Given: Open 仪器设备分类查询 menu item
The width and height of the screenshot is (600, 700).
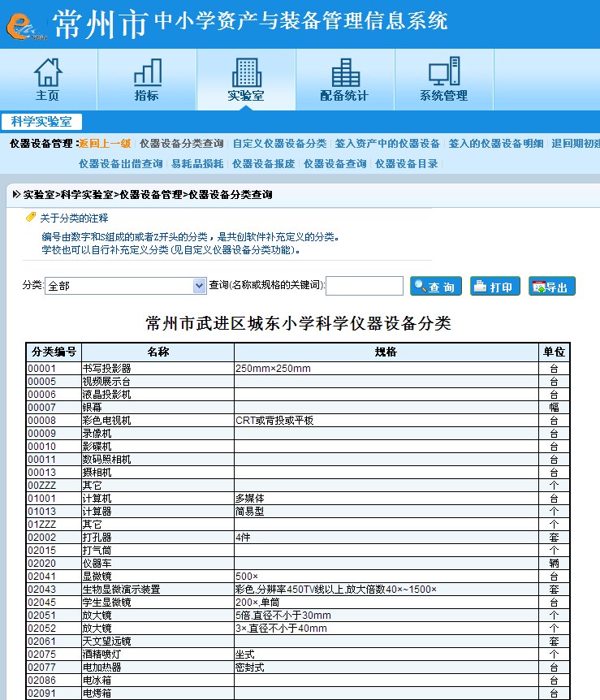Looking at the screenshot, I should 181,143.
